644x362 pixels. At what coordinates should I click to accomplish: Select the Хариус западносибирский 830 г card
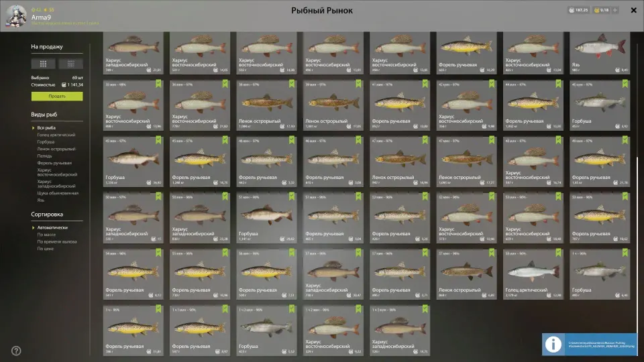200,217
